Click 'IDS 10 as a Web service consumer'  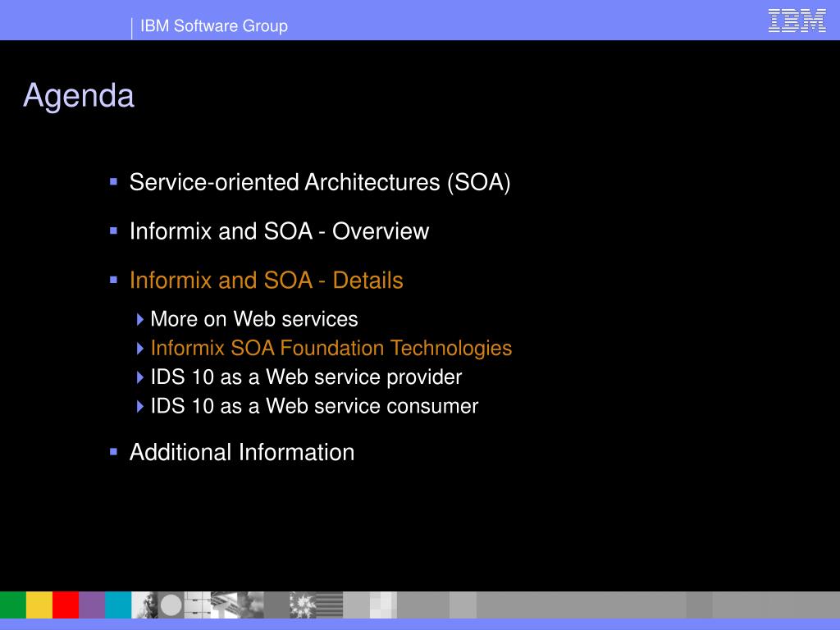tap(314, 406)
